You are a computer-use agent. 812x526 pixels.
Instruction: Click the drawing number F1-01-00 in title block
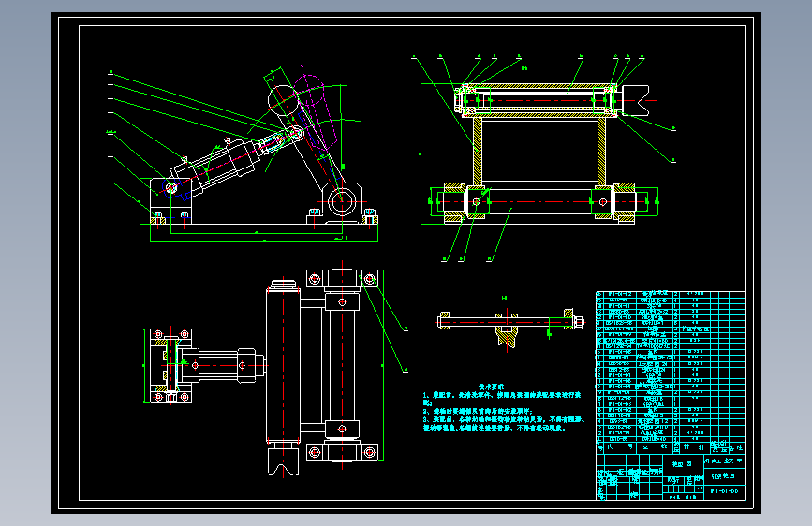coord(724,490)
